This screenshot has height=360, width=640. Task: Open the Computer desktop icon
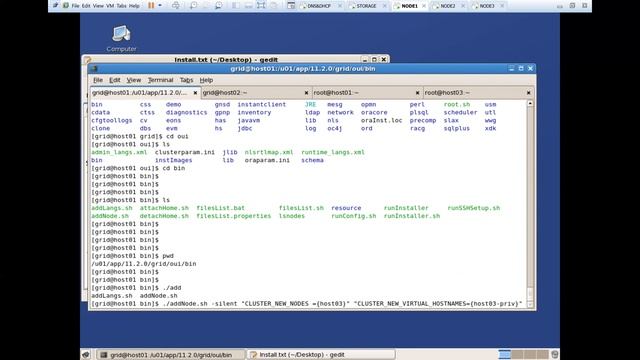coord(121,39)
